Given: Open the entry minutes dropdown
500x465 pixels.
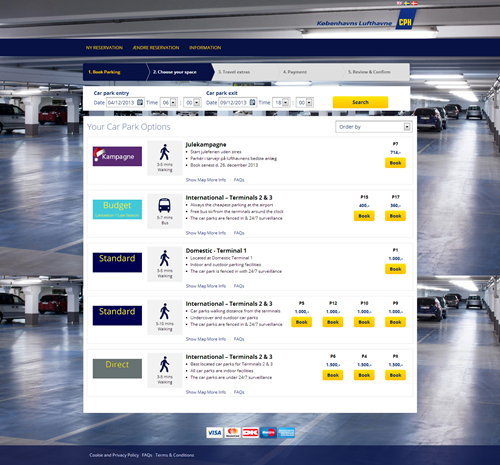Looking at the screenshot, I should [x=192, y=102].
